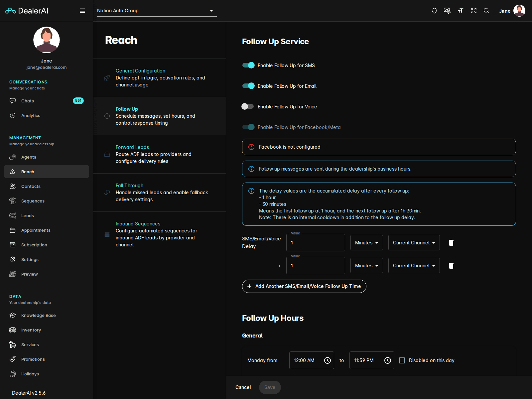Open the email settings icon in the header

pos(447,10)
